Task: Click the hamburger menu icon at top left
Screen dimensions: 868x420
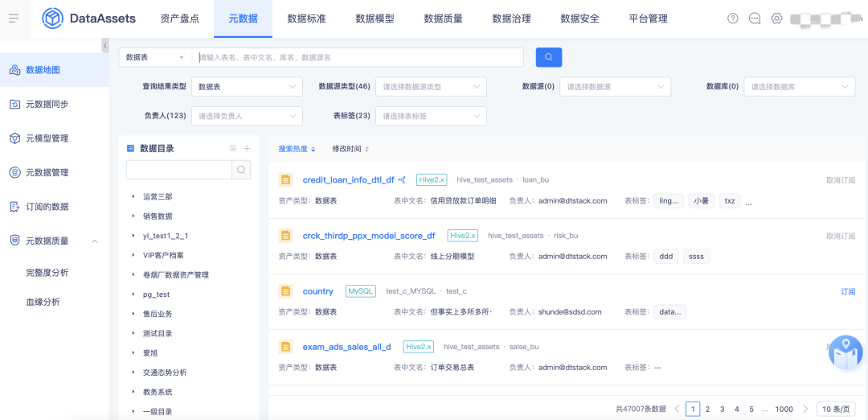Action: (x=14, y=19)
